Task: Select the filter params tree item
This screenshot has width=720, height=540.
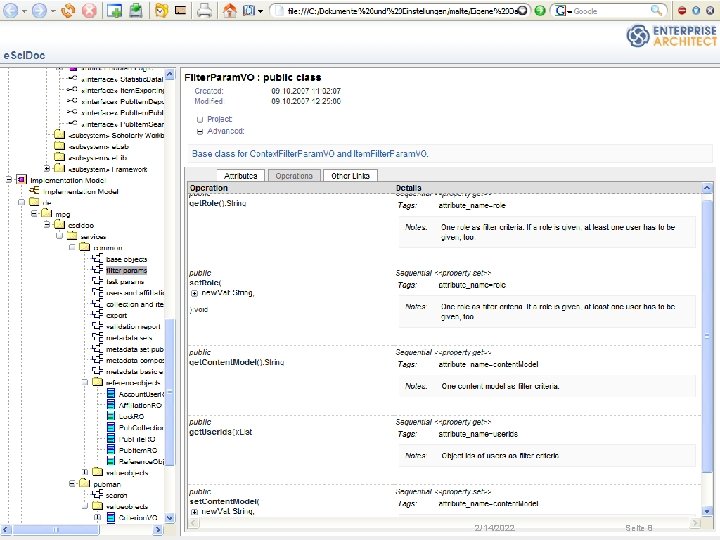Action: (x=126, y=270)
